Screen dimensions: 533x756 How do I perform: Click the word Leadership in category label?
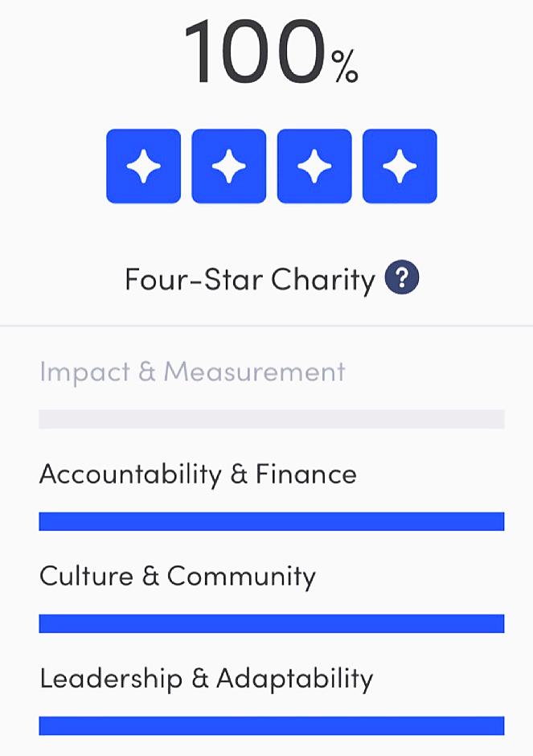click(x=111, y=679)
